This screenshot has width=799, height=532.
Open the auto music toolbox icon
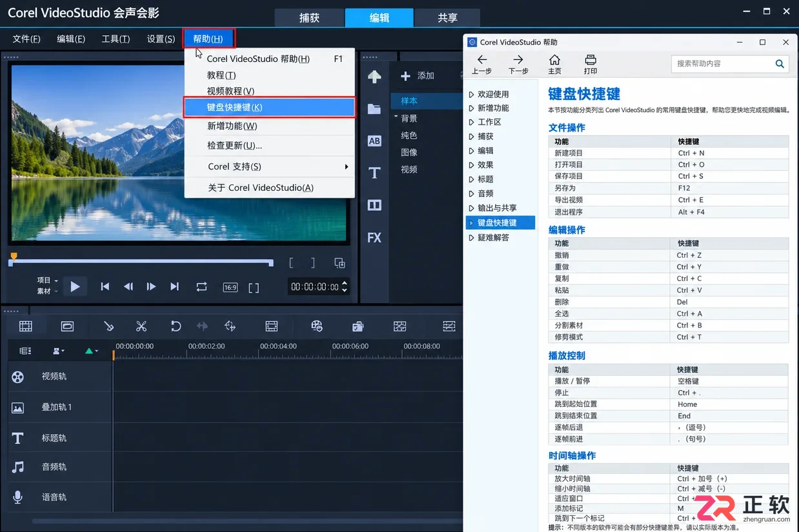pos(358,326)
